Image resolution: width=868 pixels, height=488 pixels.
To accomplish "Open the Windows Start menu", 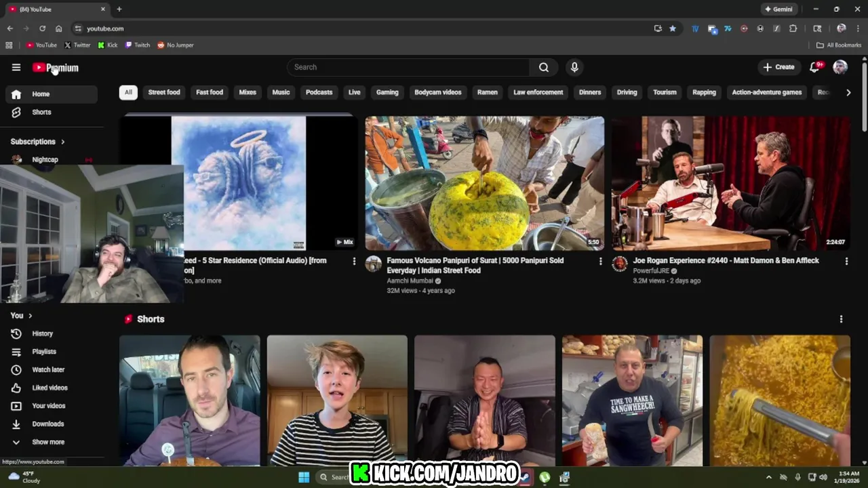I will point(304,477).
